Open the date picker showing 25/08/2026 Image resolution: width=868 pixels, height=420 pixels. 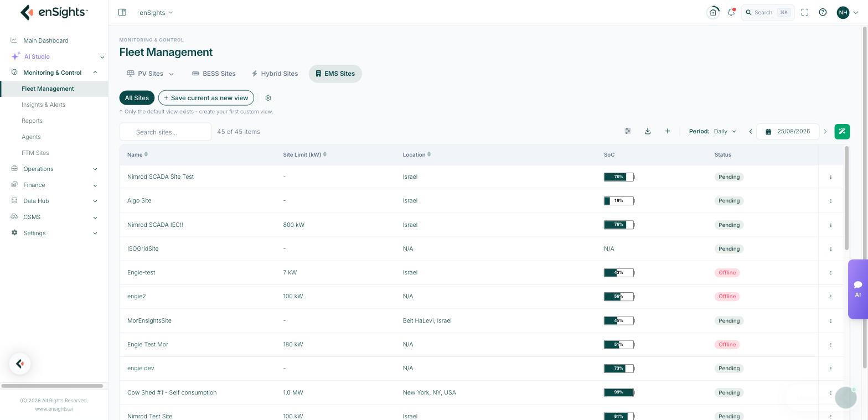coord(788,132)
